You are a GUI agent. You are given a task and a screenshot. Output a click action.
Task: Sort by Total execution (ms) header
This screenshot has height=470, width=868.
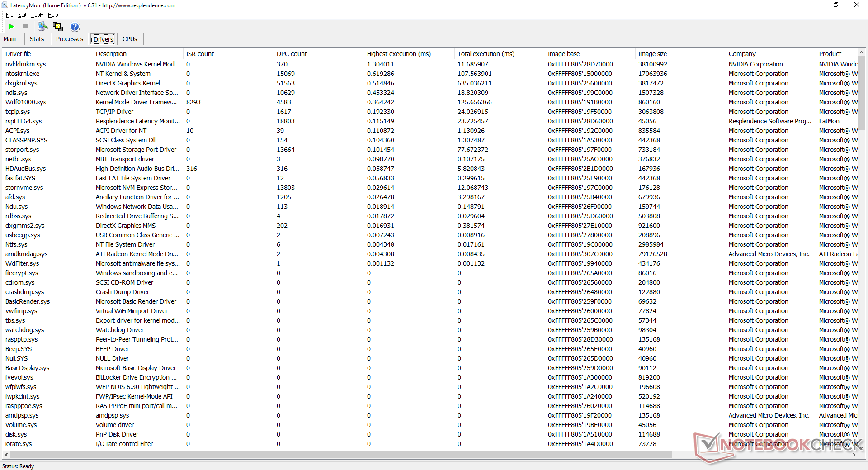point(500,54)
